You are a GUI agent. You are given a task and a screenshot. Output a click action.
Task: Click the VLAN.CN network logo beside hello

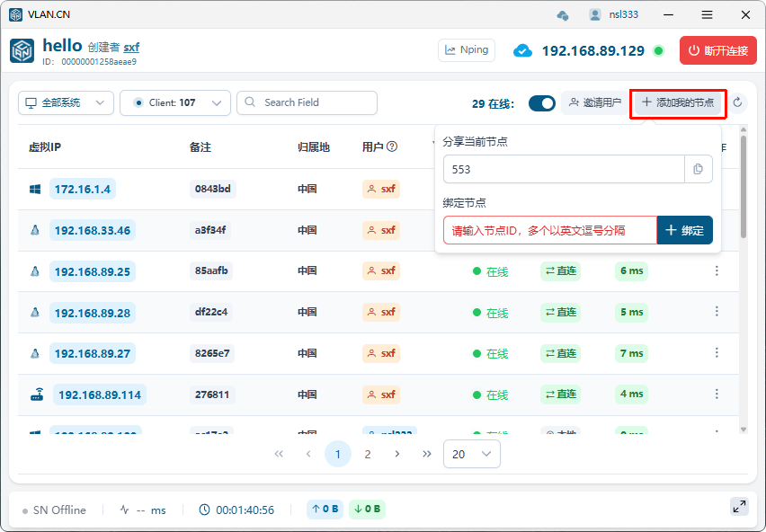coord(22,50)
